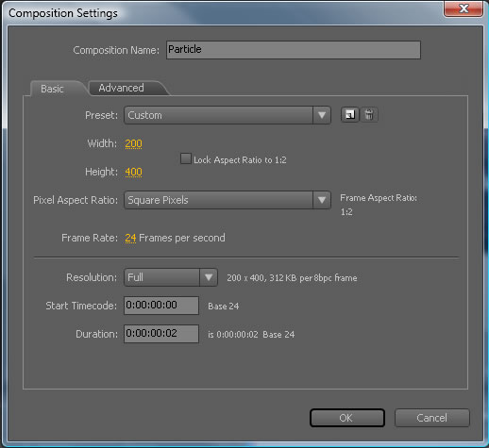This screenshot has width=489, height=448.
Task: Click the Duration input field
Action: tap(161, 334)
